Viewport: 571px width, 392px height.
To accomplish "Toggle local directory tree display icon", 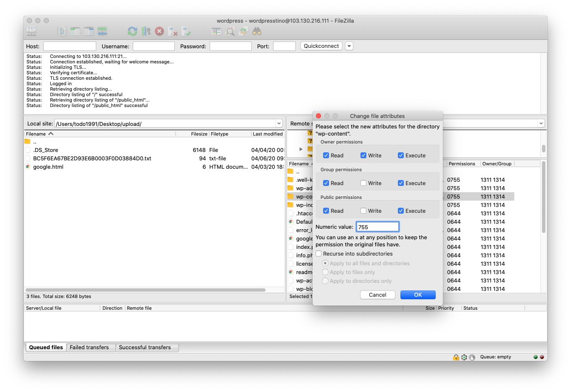I will point(75,31).
